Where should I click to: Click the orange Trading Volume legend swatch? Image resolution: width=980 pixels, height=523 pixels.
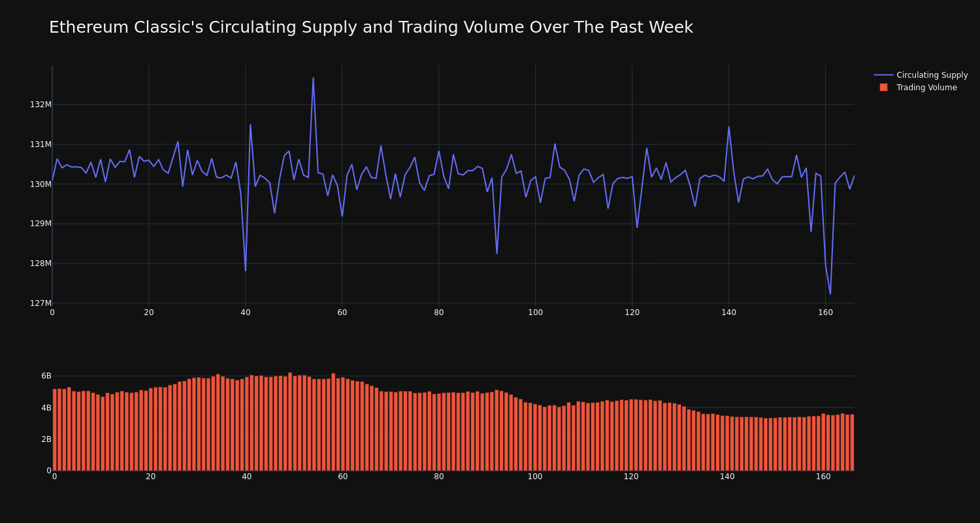[883, 88]
